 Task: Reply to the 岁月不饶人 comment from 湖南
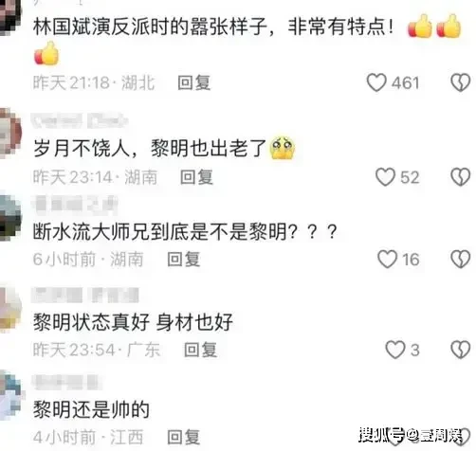click(196, 177)
